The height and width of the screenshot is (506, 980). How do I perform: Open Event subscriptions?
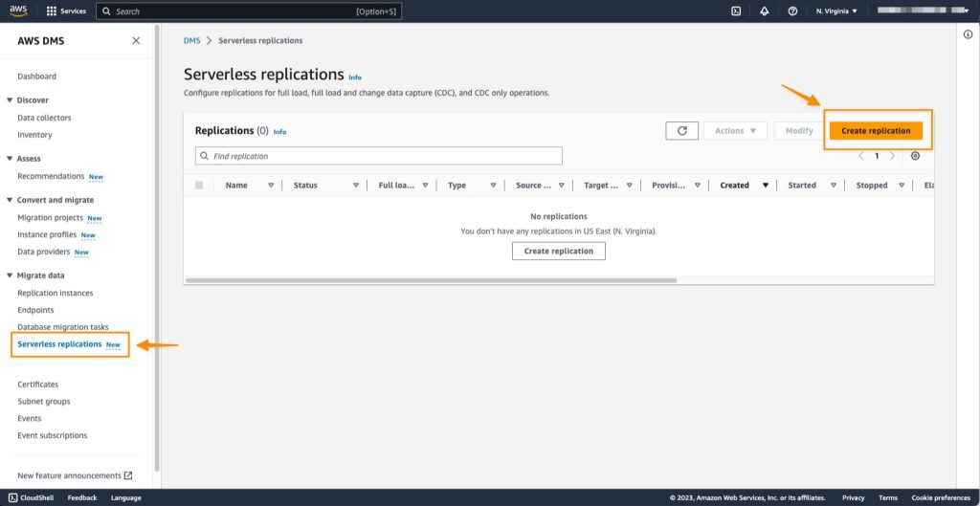tap(53, 435)
